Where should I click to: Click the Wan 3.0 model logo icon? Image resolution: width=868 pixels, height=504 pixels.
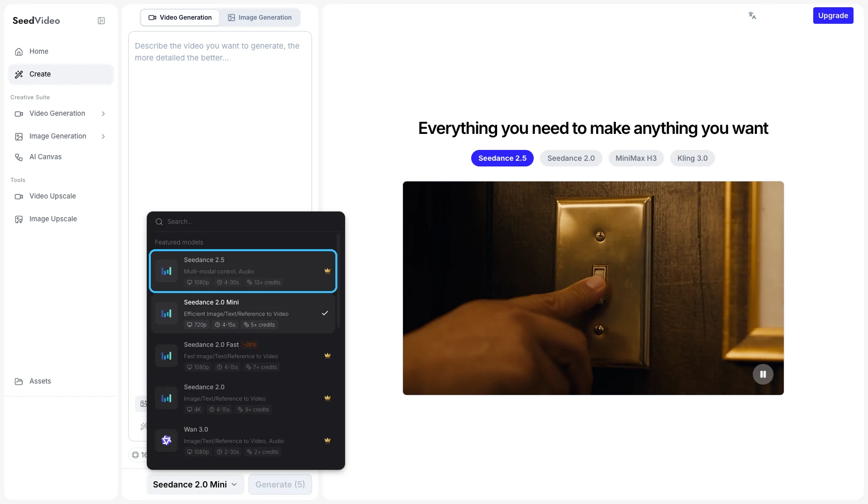[x=166, y=440]
